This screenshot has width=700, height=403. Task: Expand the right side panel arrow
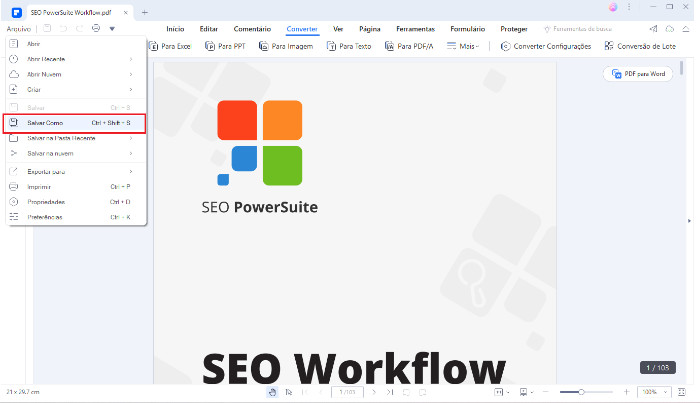[x=689, y=221]
